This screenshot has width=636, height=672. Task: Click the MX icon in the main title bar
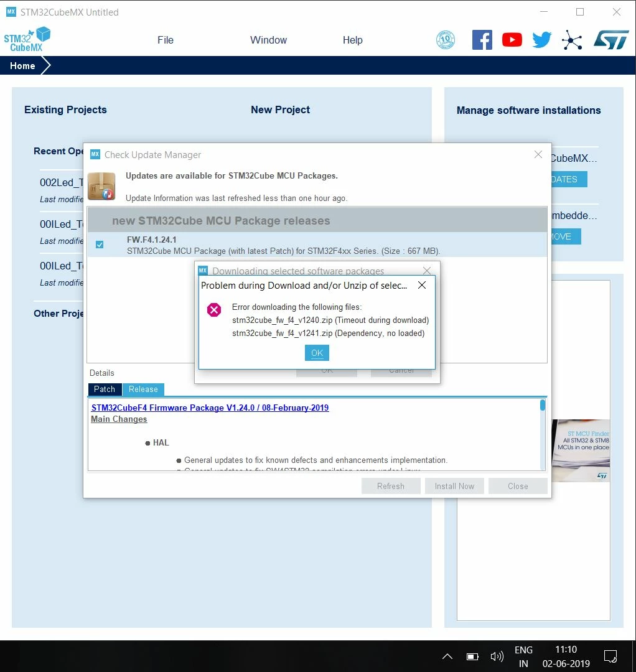tap(11, 12)
